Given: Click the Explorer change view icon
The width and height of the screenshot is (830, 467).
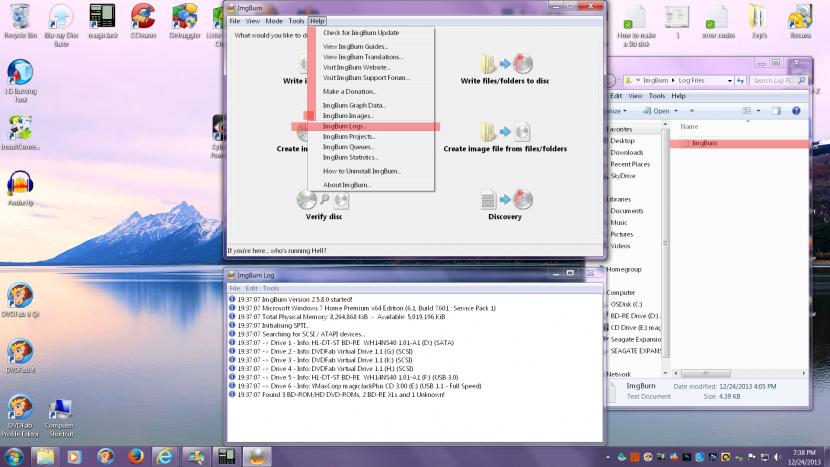Looking at the screenshot, I should coord(746,111).
